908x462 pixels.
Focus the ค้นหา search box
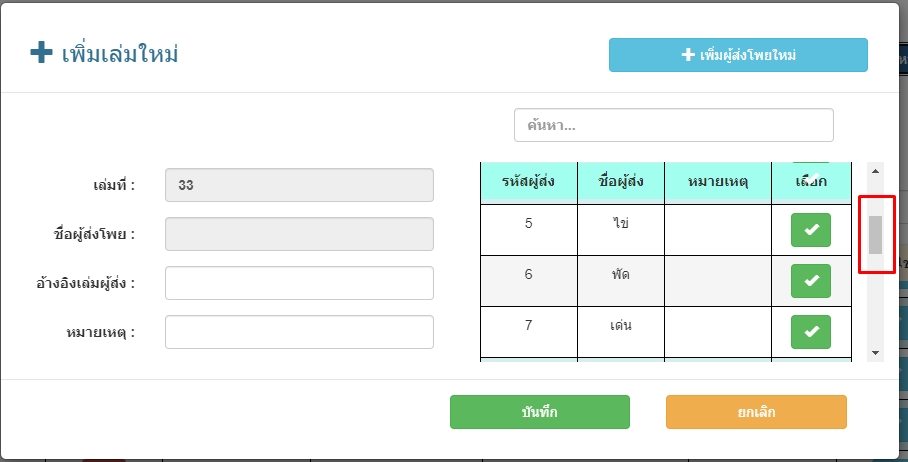tap(673, 125)
